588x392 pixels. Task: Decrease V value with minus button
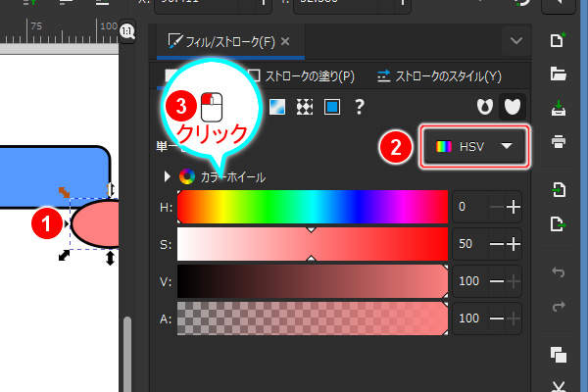[497, 281]
